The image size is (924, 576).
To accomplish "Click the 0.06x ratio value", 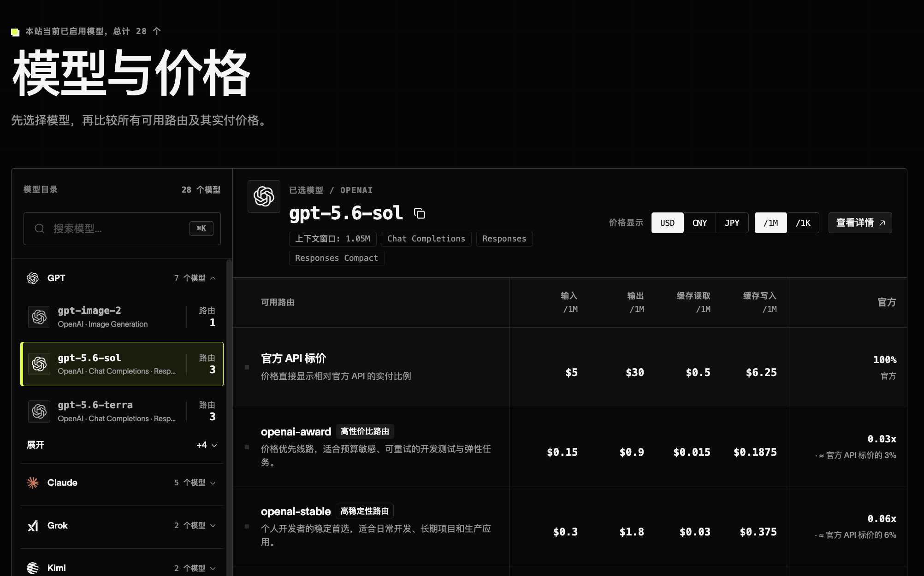I will pos(882,518).
